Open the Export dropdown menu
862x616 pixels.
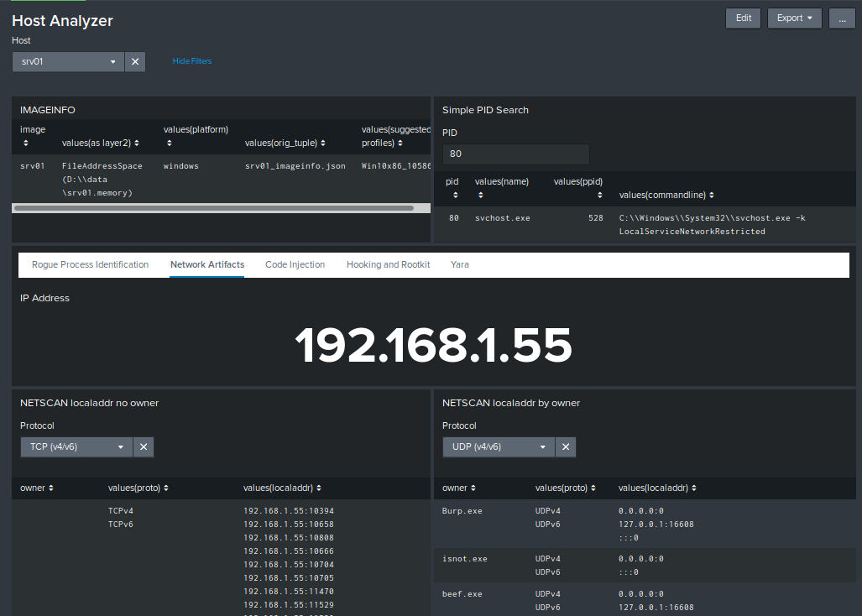coord(794,18)
